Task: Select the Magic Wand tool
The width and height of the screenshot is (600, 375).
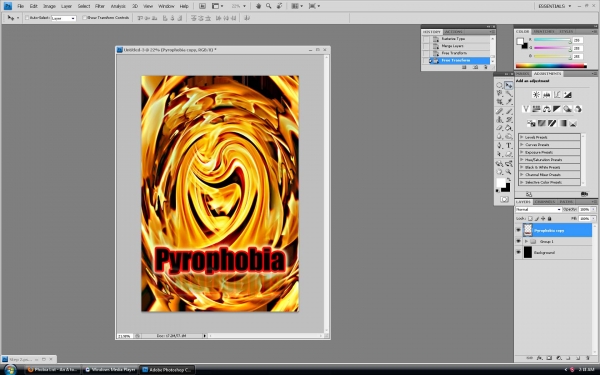Action: pyautogui.click(x=509, y=93)
